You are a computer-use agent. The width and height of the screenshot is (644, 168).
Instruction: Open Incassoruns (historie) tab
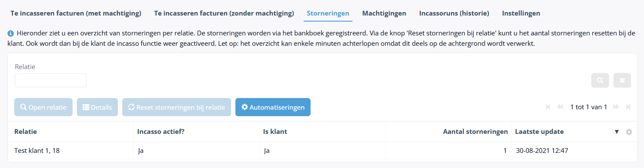point(454,13)
